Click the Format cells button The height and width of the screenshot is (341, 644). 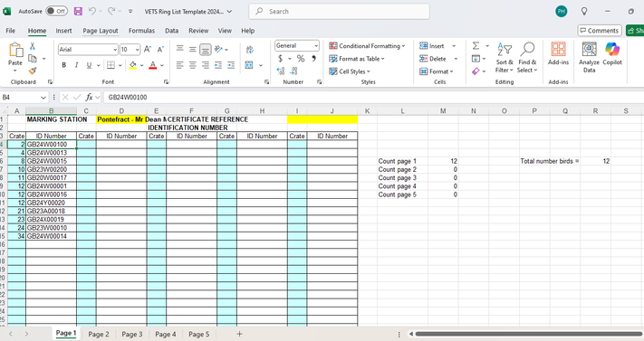point(437,71)
